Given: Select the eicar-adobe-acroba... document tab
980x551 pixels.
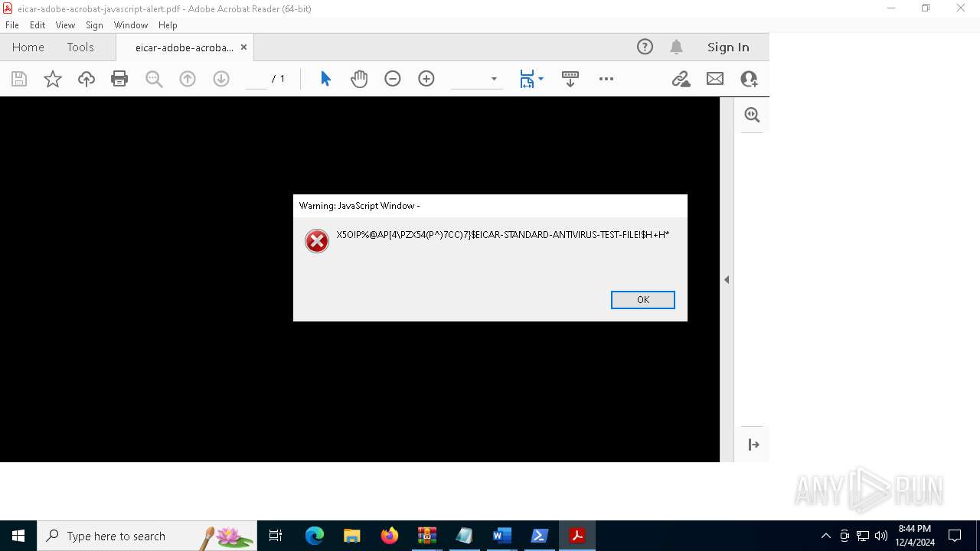Looking at the screenshot, I should click(x=184, y=47).
